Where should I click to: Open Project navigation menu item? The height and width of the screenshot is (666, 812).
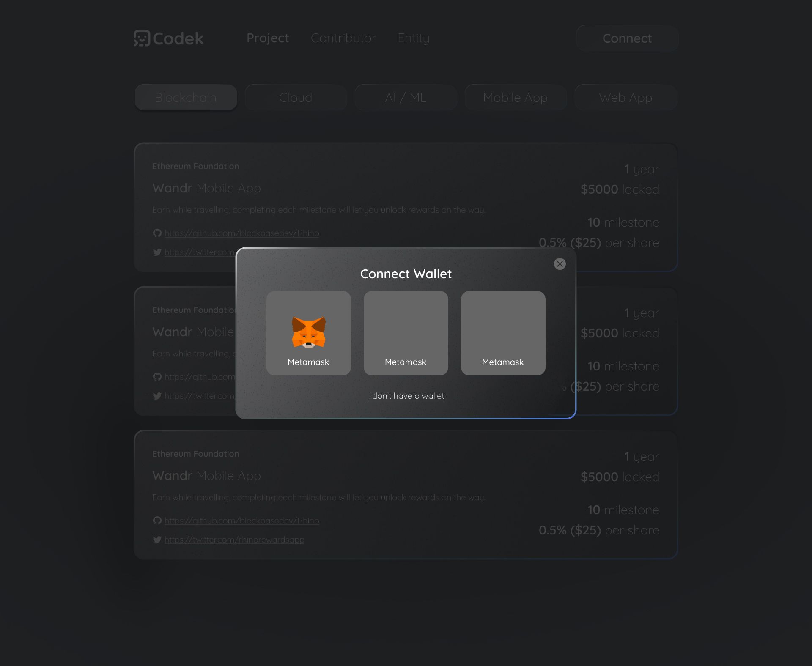point(268,38)
